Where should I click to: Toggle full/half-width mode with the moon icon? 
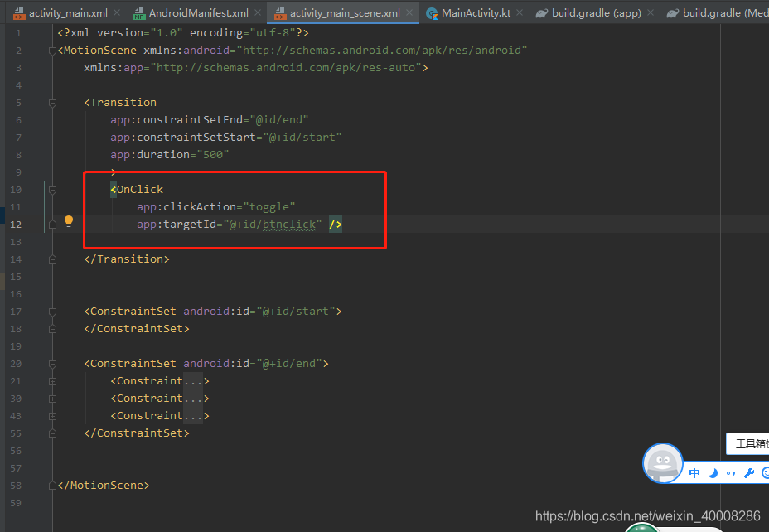coord(711,472)
